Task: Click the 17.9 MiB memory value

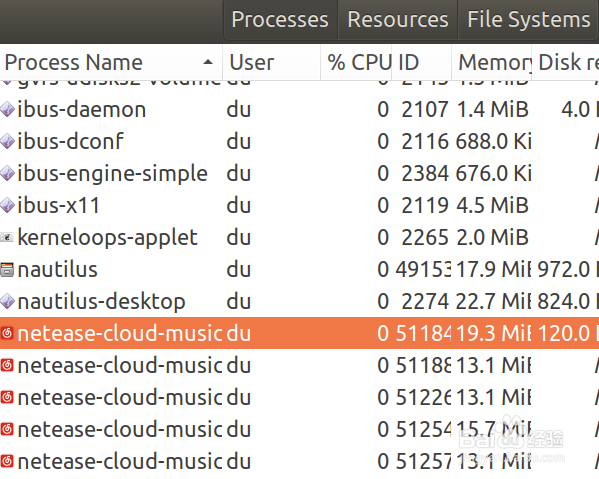Action: (x=494, y=270)
